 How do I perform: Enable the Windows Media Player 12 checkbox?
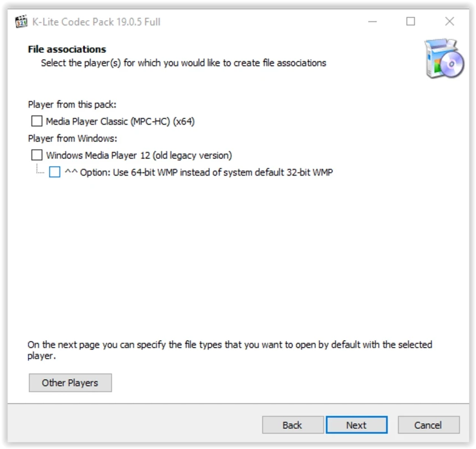click(37, 155)
